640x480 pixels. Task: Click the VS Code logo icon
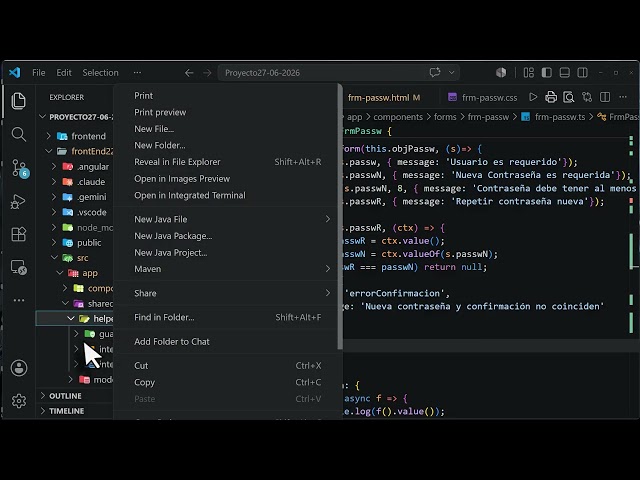15,73
